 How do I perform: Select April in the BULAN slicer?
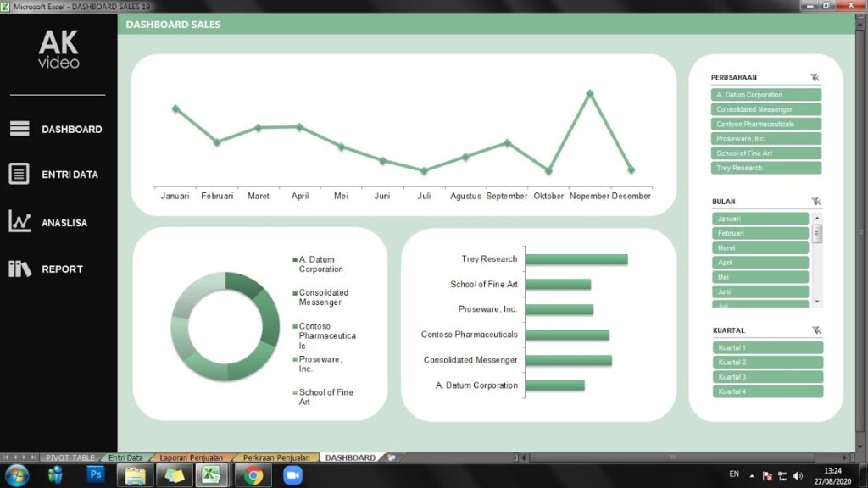click(x=760, y=263)
